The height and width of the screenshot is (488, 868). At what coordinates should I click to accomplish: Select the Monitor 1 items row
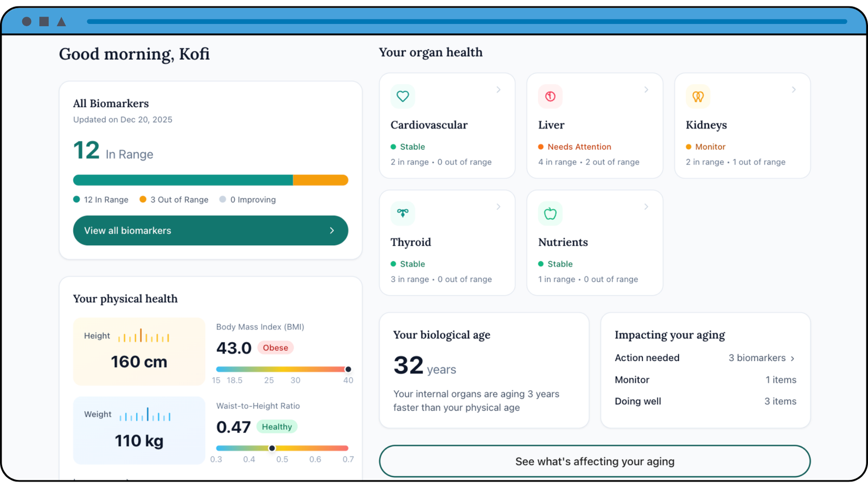(705, 380)
